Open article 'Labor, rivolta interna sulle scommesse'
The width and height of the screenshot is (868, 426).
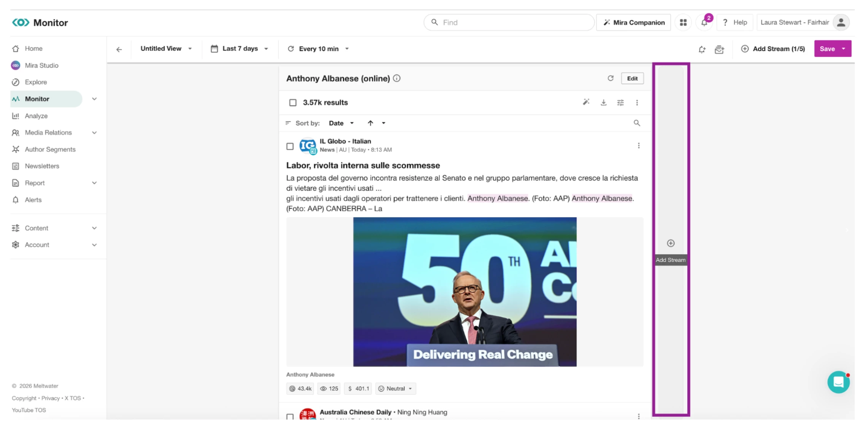[363, 165]
